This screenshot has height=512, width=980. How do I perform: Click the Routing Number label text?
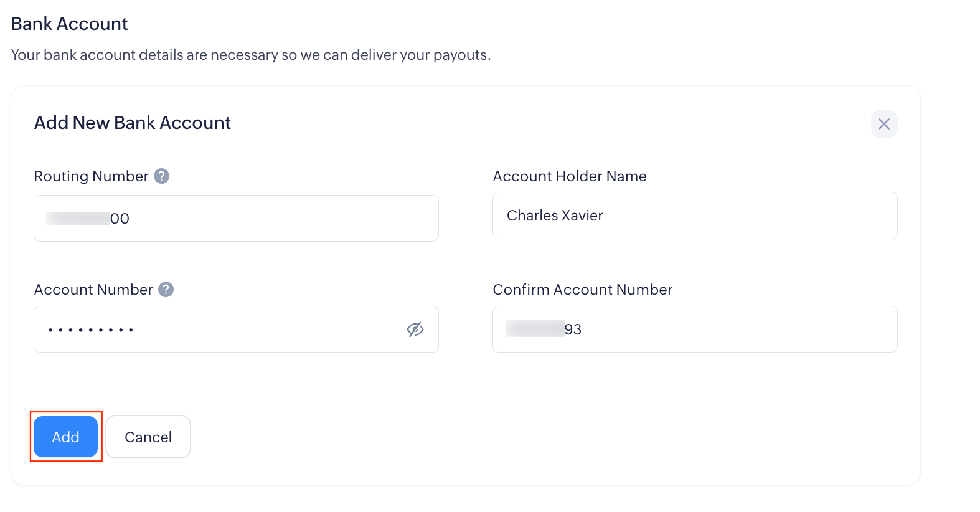pos(91,176)
